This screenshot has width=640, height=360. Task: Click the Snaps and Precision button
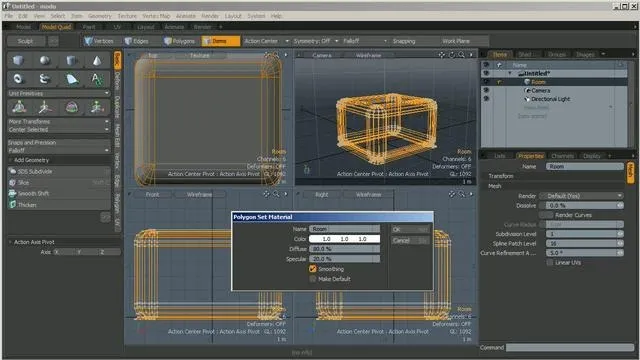click(x=59, y=142)
